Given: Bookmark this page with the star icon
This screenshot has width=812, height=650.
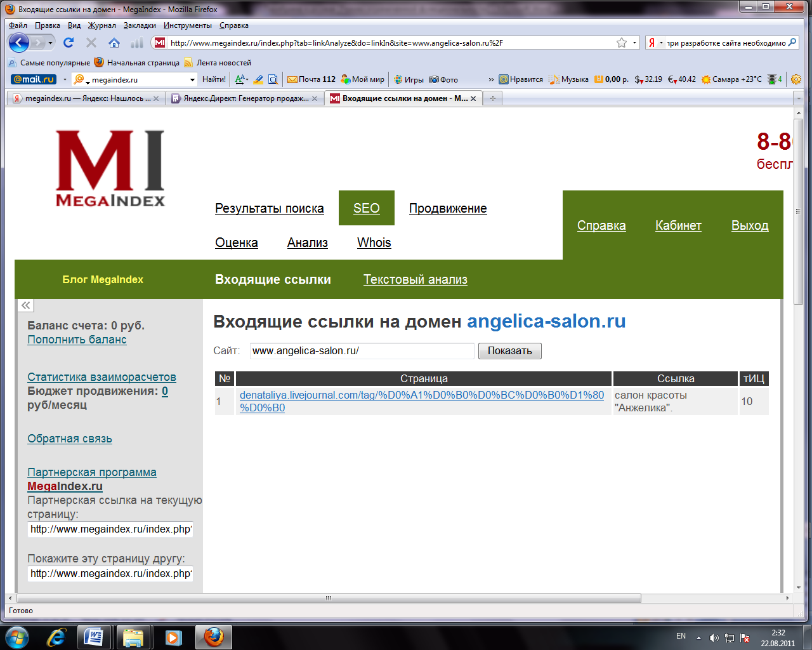Looking at the screenshot, I should [x=622, y=43].
